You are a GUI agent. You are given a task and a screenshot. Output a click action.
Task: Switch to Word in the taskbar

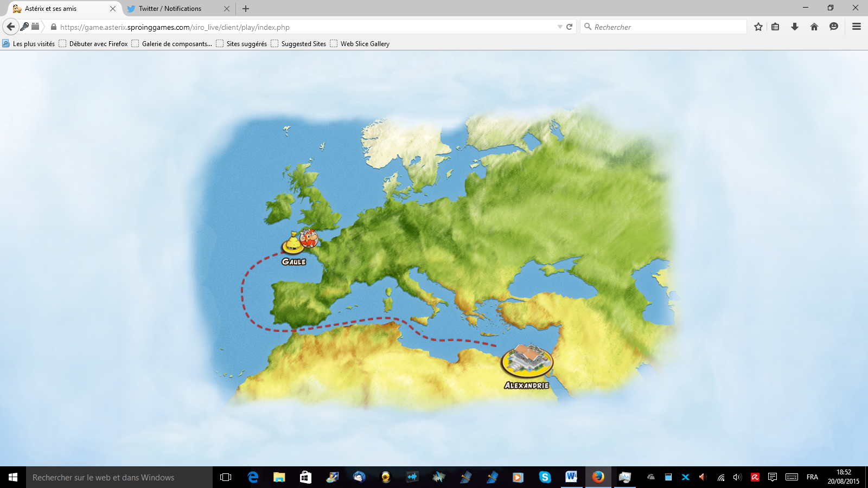pyautogui.click(x=571, y=477)
